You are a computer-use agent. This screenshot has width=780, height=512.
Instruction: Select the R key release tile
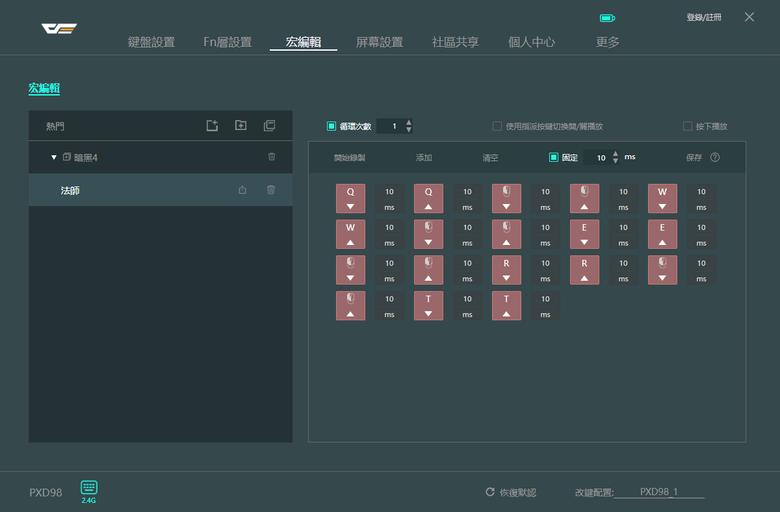(x=585, y=270)
